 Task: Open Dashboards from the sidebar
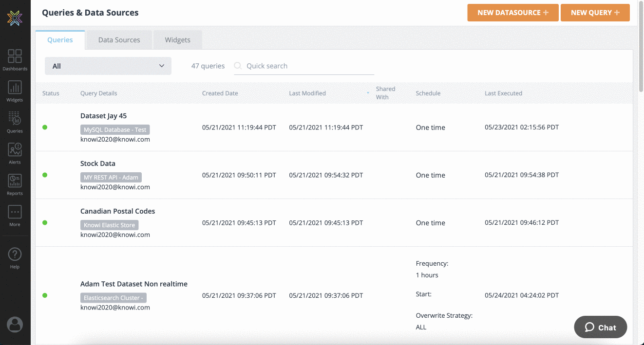(x=15, y=59)
